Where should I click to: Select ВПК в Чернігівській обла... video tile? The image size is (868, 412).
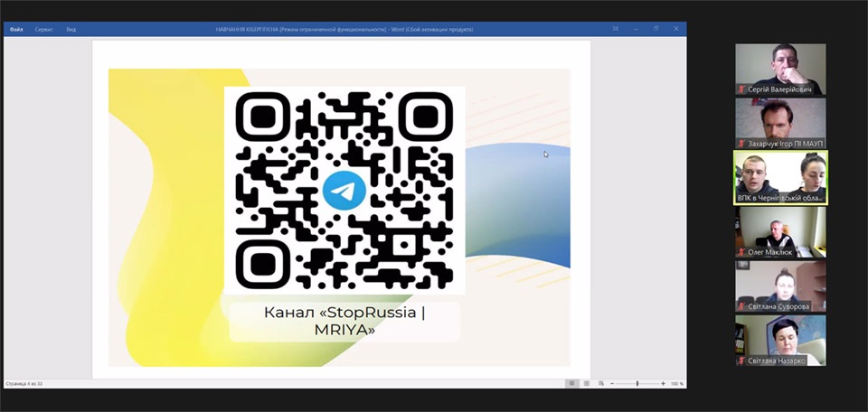(780, 177)
